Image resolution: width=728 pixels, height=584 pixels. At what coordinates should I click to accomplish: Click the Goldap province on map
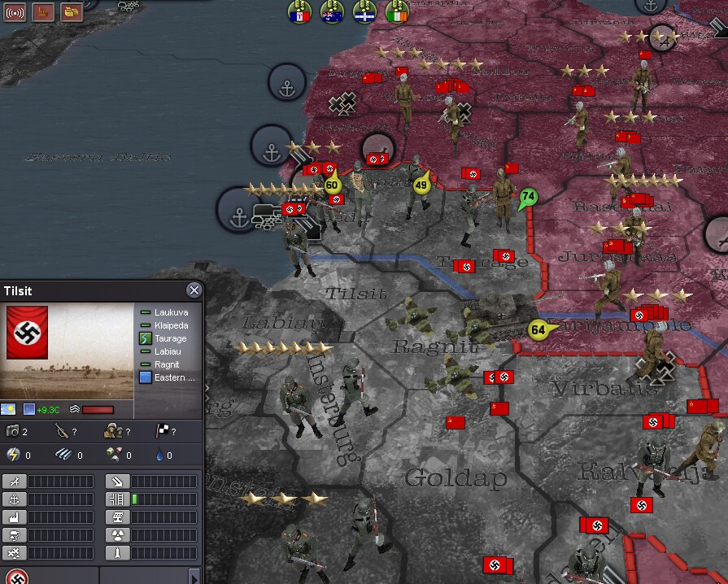456,477
